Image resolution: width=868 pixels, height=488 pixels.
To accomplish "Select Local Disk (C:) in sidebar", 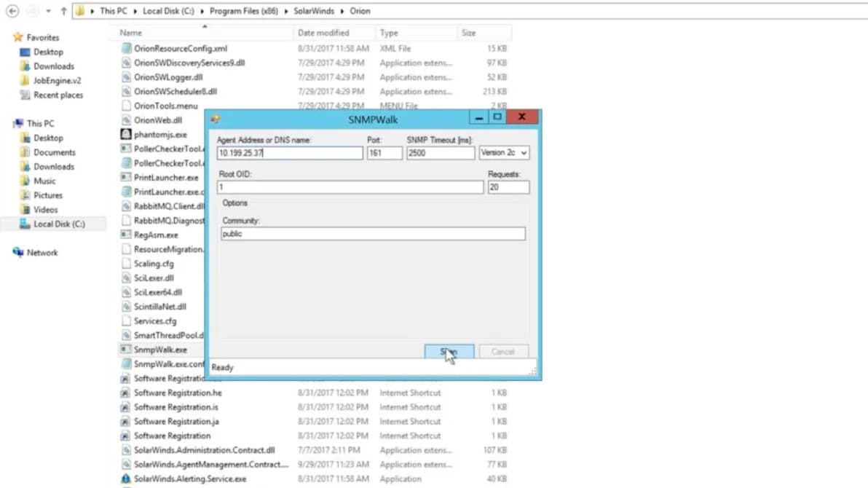I will 59,224.
